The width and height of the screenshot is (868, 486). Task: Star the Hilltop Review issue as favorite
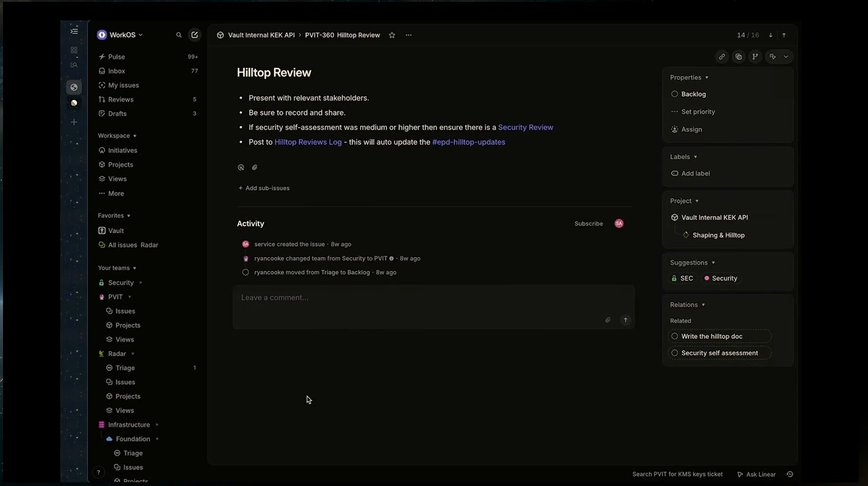(x=392, y=35)
